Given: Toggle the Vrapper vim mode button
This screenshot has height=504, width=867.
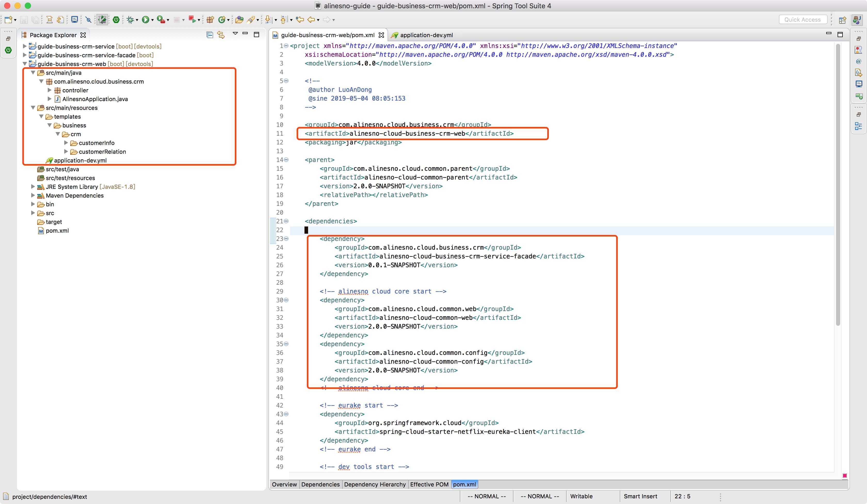Looking at the screenshot, I should point(102,20).
